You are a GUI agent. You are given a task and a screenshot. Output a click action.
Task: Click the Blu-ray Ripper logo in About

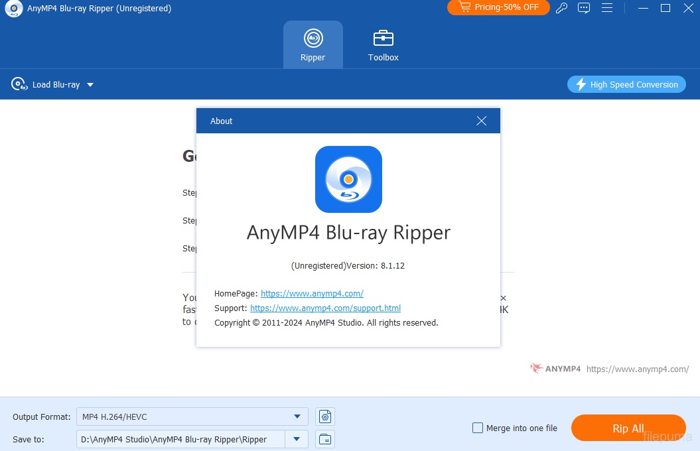click(348, 179)
